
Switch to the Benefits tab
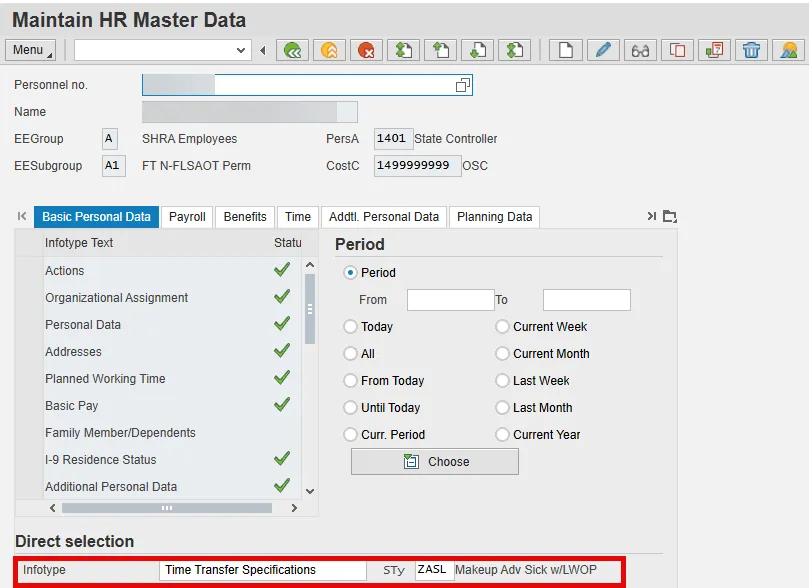(x=245, y=217)
